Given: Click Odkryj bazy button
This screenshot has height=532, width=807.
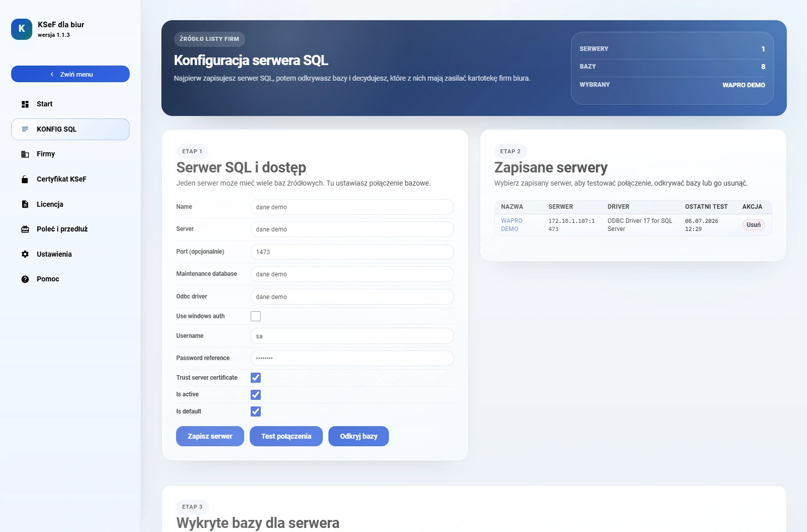Looking at the screenshot, I should 359,436.
